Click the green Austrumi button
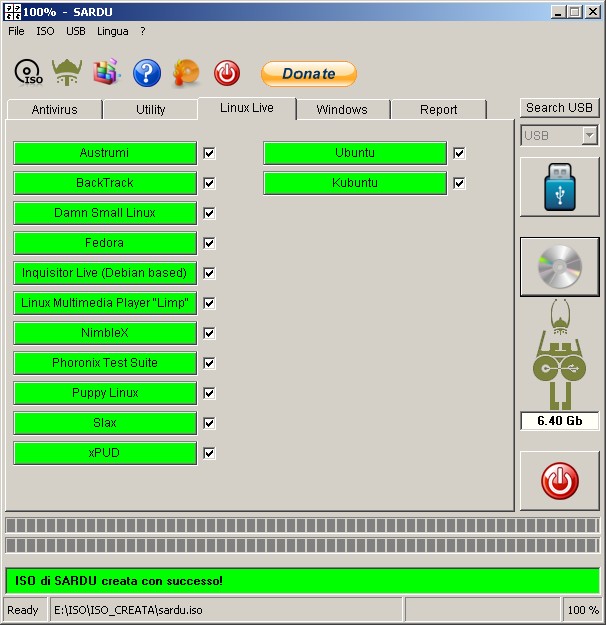The image size is (606, 625). pyautogui.click(x=105, y=153)
